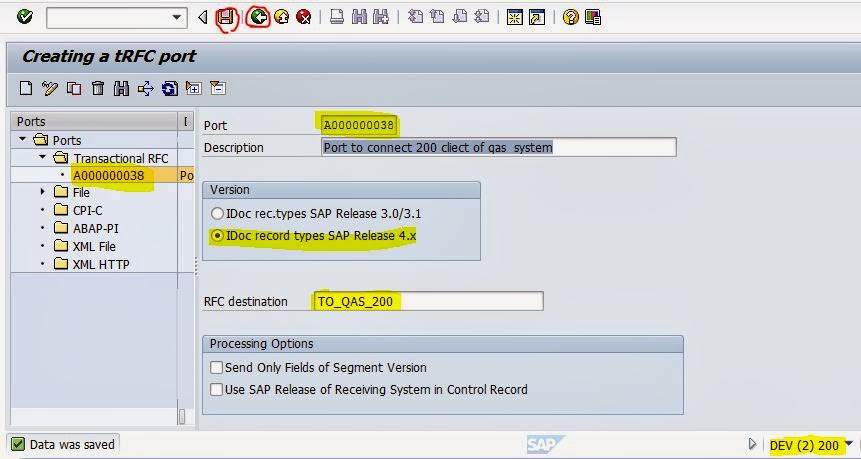Screen dimensions: 861x459
Task: Click the Ports column header in the tree
Action: [x=94, y=121]
